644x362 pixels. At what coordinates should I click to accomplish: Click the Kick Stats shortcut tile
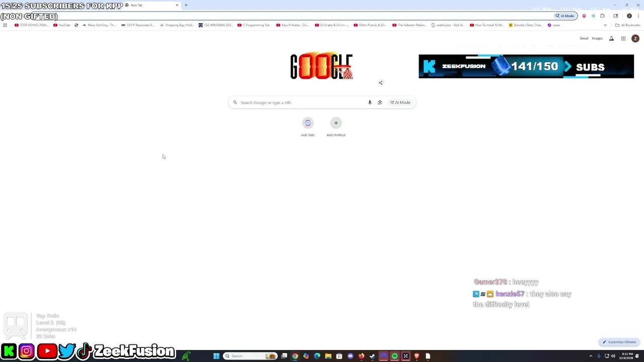(x=308, y=127)
